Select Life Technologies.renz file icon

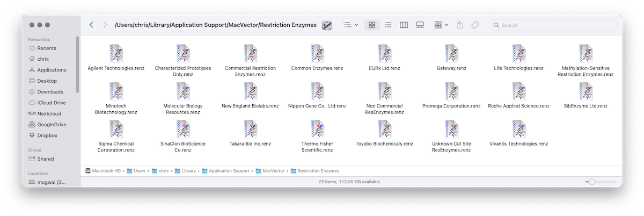click(x=518, y=54)
